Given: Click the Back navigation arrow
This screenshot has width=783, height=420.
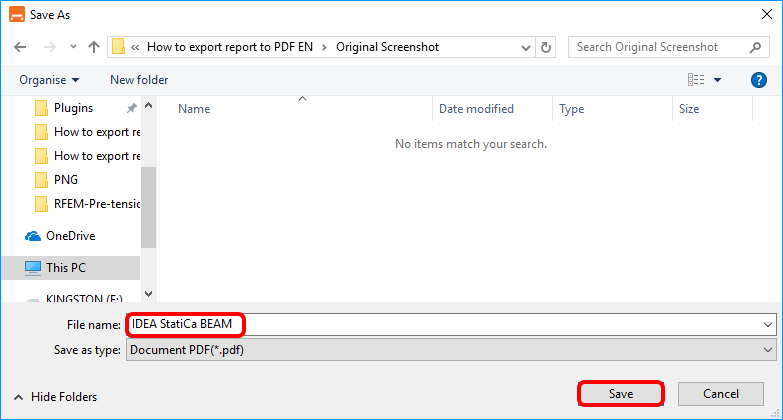Looking at the screenshot, I should [x=21, y=47].
